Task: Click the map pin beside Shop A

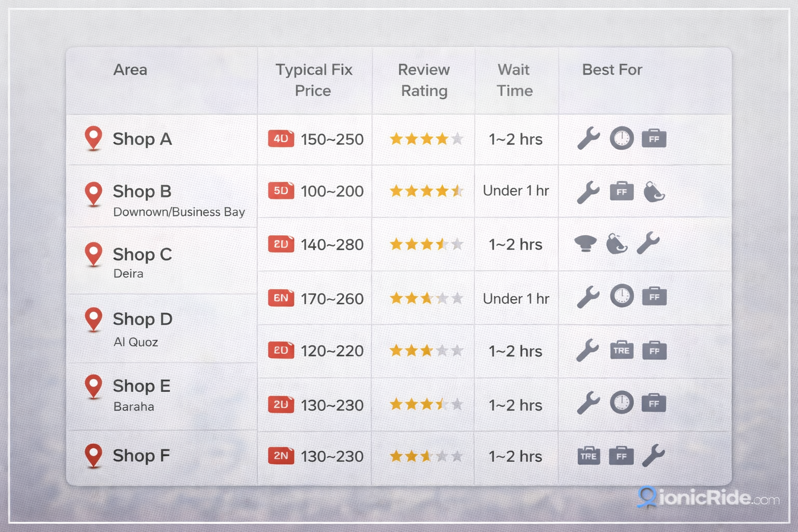Action: [x=94, y=138]
